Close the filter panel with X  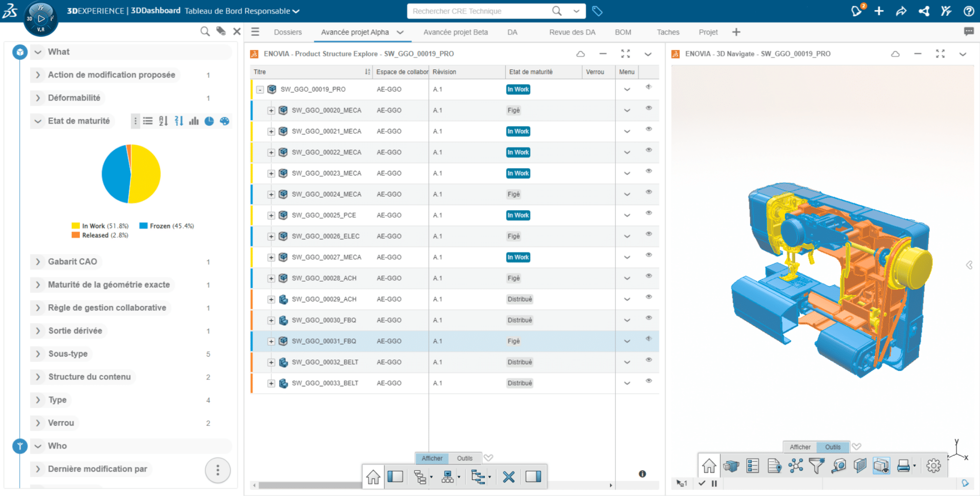tap(237, 32)
